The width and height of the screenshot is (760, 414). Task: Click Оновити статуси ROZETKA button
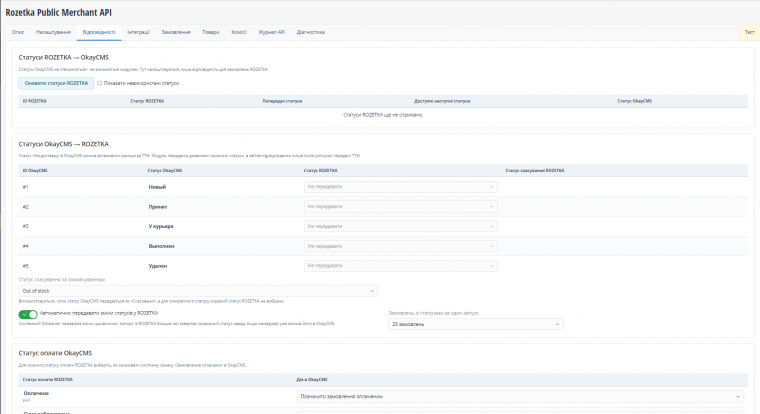click(56, 83)
